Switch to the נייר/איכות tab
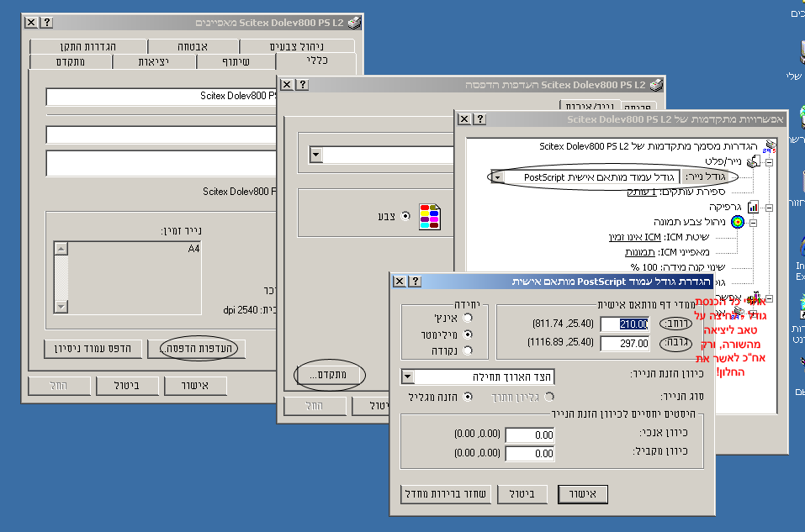 pyautogui.click(x=590, y=107)
